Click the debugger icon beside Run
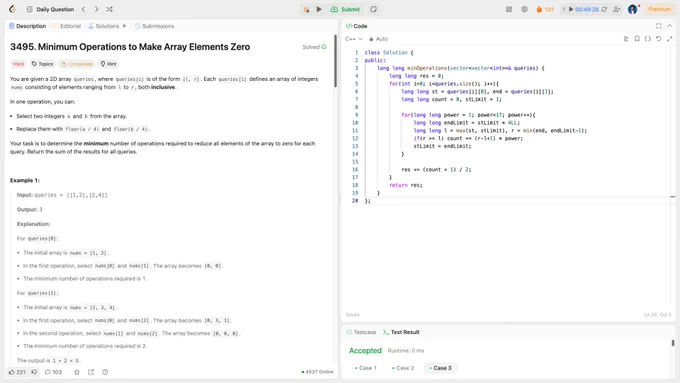The width and height of the screenshot is (680, 383). pyautogui.click(x=306, y=9)
